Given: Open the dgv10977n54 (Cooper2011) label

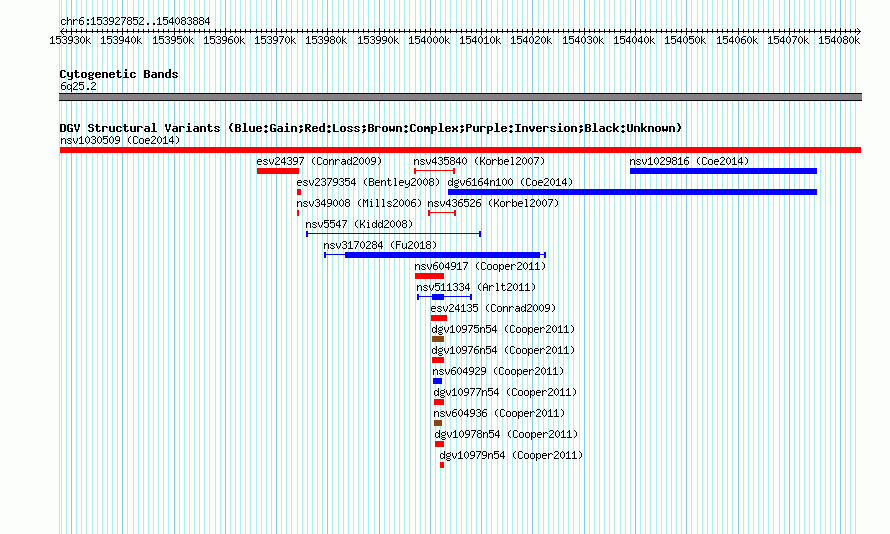Looking at the screenshot, I should point(505,392).
